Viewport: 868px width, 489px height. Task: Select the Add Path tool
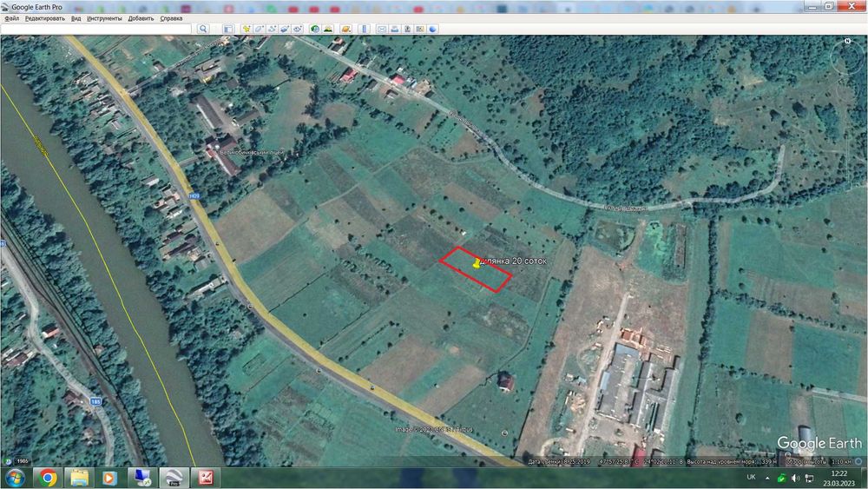coord(272,29)
